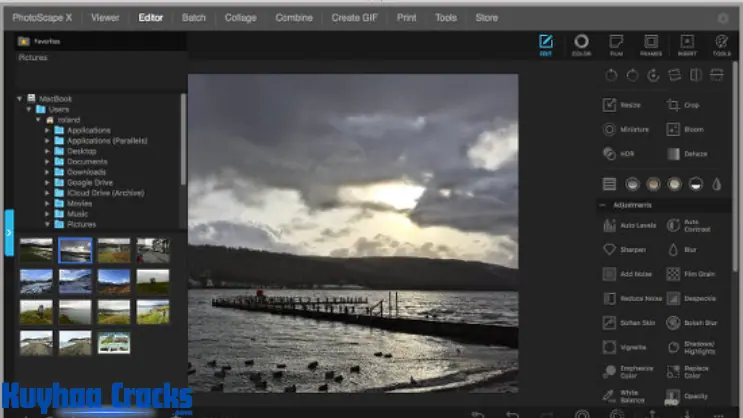Select the Blur adjustment

pos(681,249)
